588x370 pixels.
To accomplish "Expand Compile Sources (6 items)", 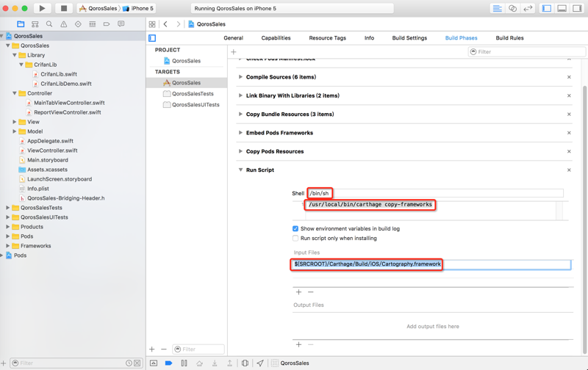I will (x=240, y=77).
